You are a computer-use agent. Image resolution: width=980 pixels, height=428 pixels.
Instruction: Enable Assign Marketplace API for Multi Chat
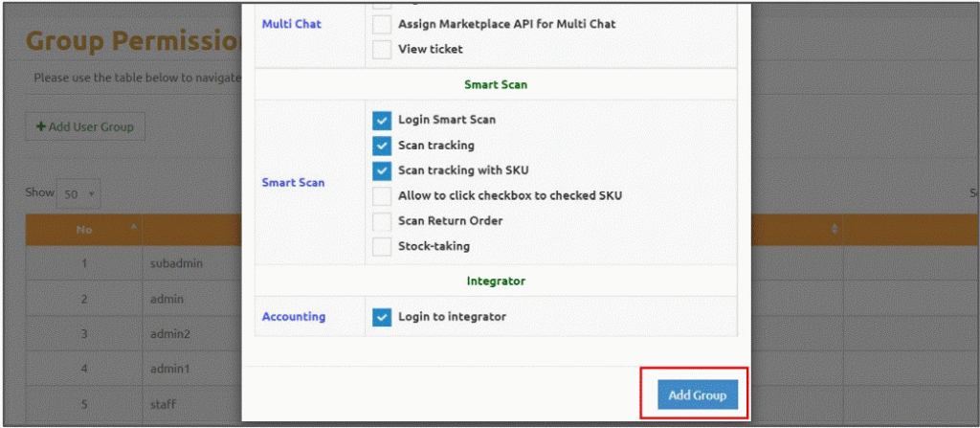382,24
